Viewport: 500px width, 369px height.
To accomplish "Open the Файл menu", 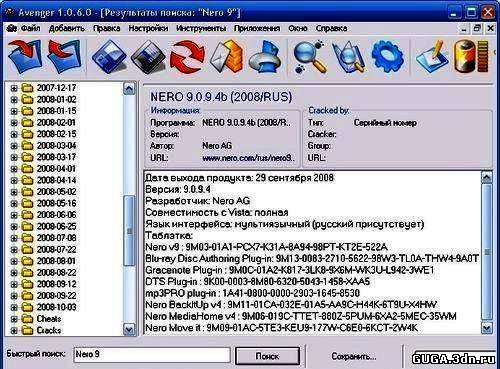I will point(31,28).
